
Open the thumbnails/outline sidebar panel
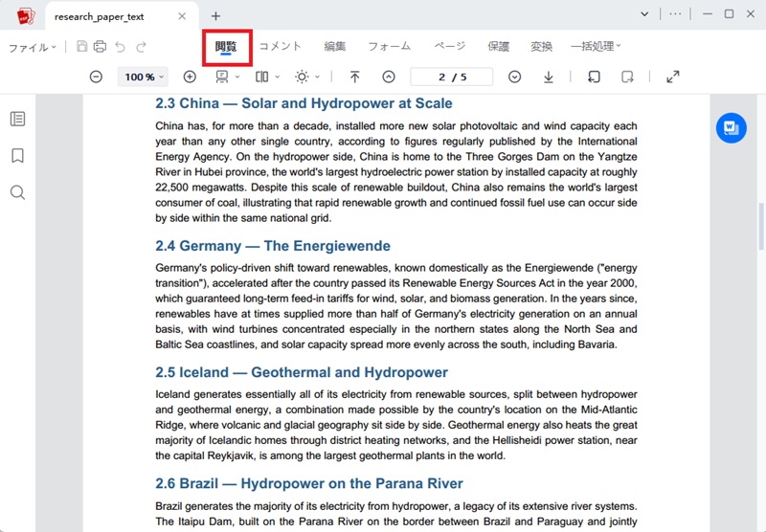coord(17,119)
